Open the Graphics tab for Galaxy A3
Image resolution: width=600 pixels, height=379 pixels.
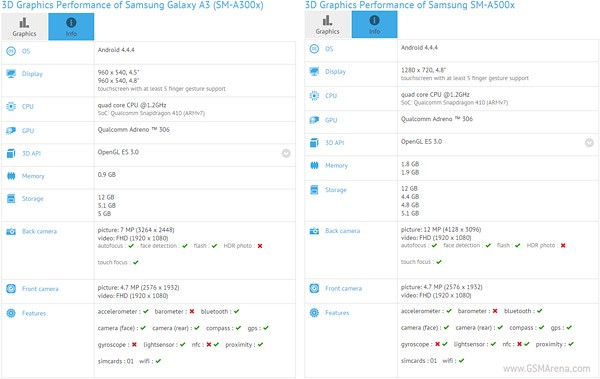24,27
